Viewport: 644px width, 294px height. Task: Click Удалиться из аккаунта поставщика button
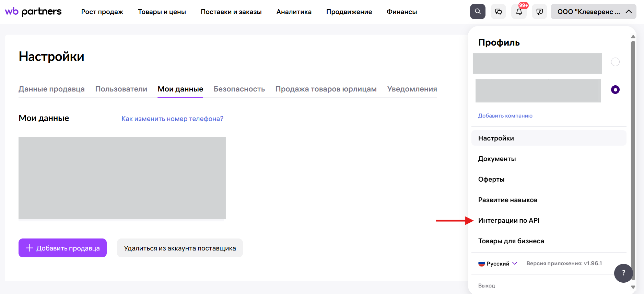(180, 248)
